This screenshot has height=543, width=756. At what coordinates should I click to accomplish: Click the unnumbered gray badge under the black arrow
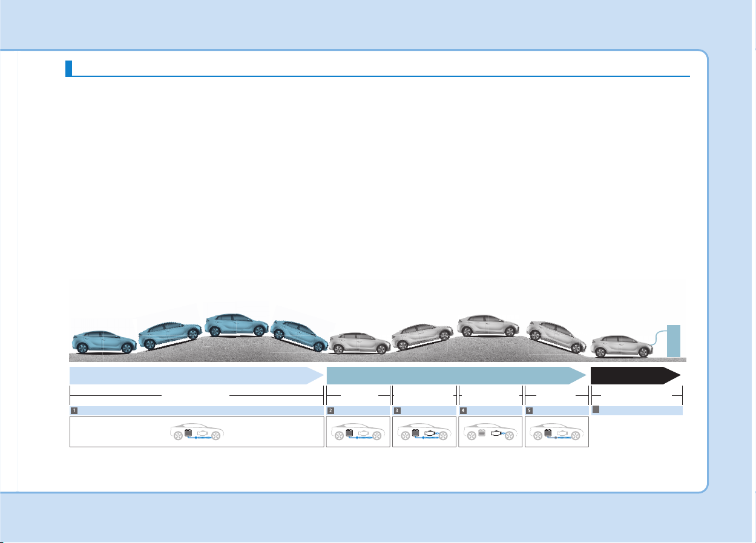596,410
